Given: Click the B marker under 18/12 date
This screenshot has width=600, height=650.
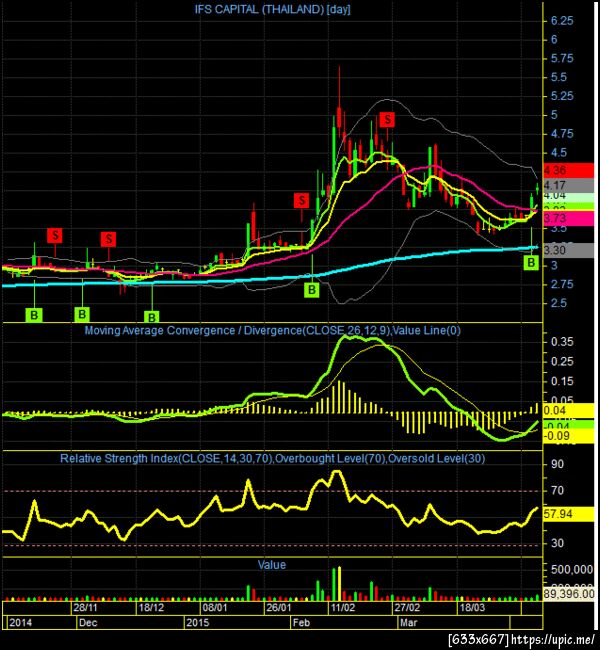Looking at the screenshot, I should click(151, 317).
